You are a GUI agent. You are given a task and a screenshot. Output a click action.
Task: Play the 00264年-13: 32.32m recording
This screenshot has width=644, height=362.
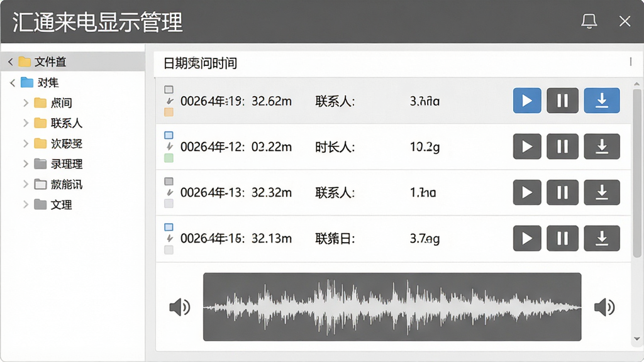pos(527,192)
